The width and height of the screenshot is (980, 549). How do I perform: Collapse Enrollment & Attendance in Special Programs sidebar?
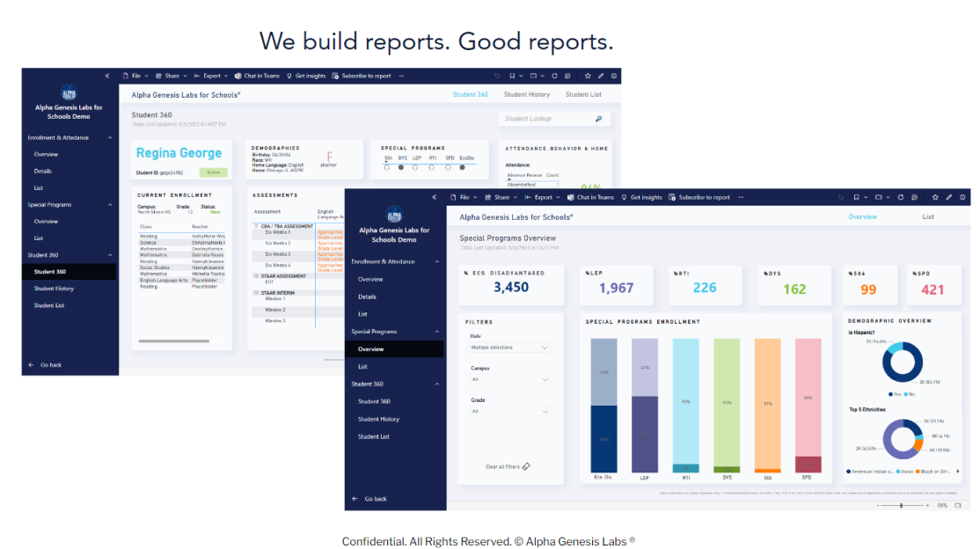pos(437,262)
